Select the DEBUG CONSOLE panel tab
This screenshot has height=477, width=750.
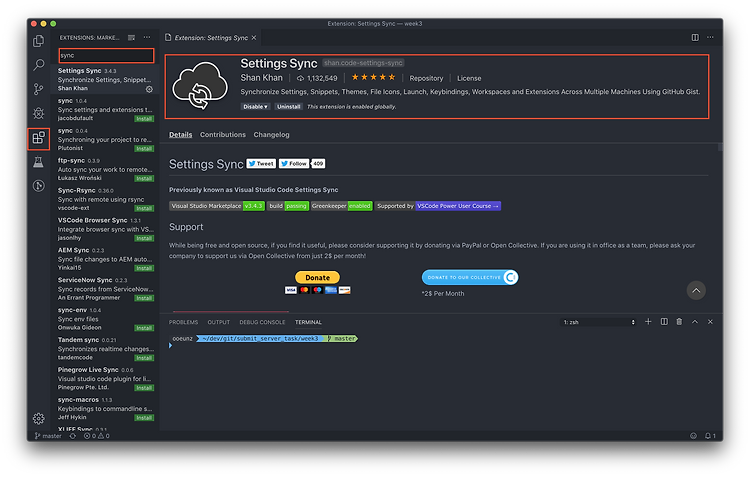tap(262, 322)
